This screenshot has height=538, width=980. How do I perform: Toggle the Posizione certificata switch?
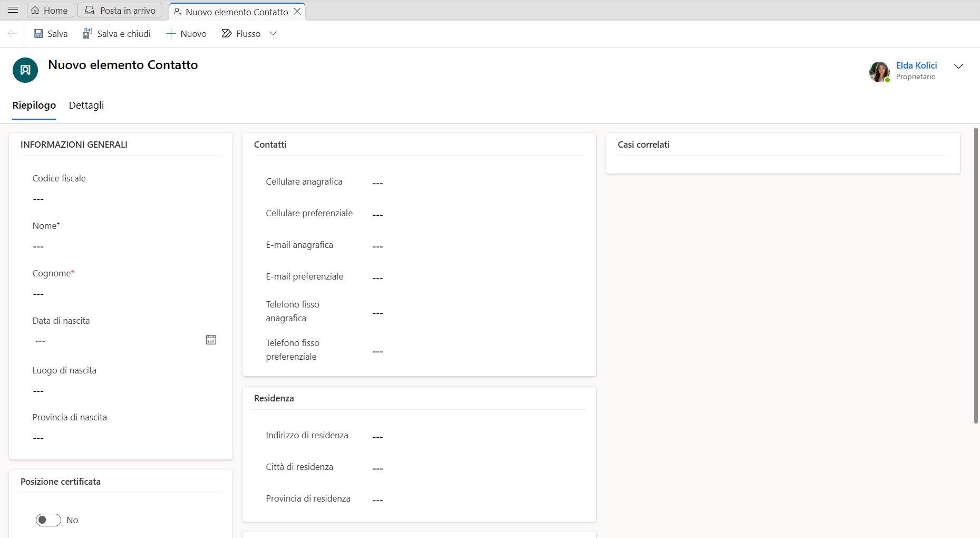click(x=48, y=520)
